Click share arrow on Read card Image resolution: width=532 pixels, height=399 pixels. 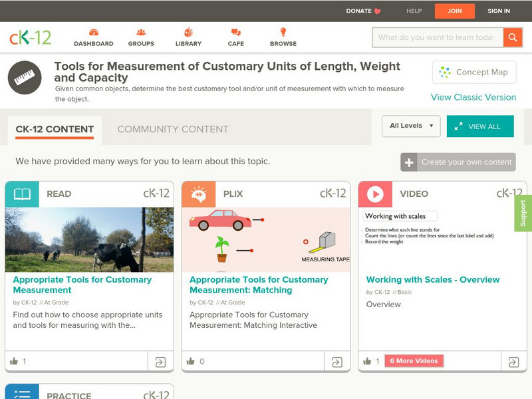point(160,362)
